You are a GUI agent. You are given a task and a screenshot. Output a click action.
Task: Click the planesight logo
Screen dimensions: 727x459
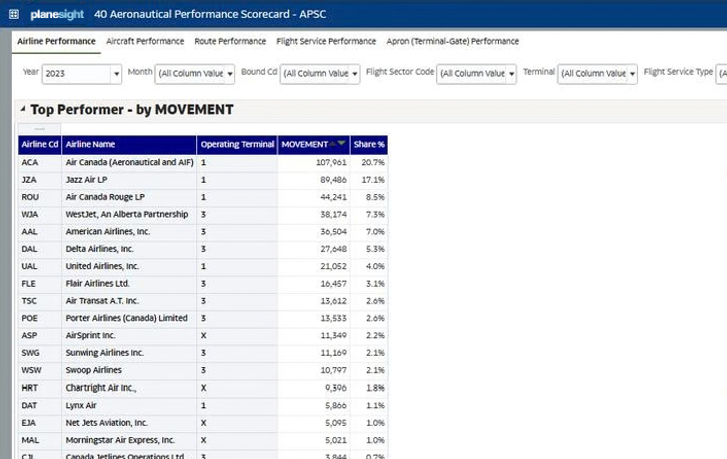click(57, 14)
